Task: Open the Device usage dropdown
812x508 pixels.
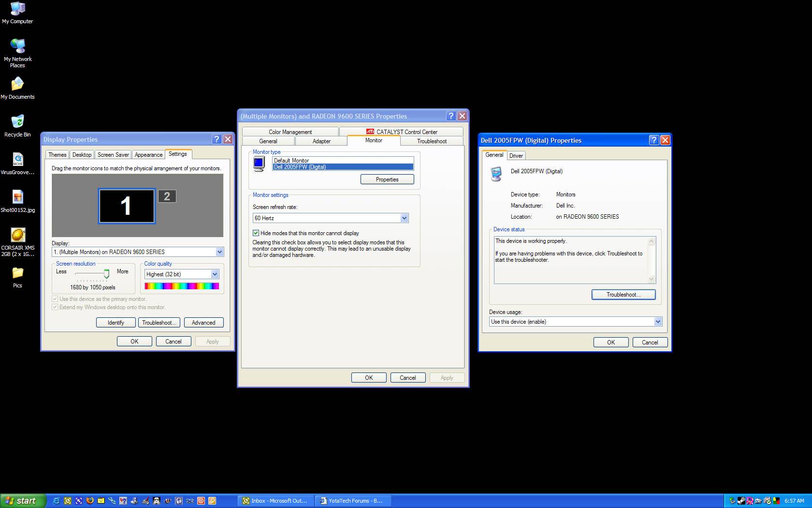Action: pos(658,322)
